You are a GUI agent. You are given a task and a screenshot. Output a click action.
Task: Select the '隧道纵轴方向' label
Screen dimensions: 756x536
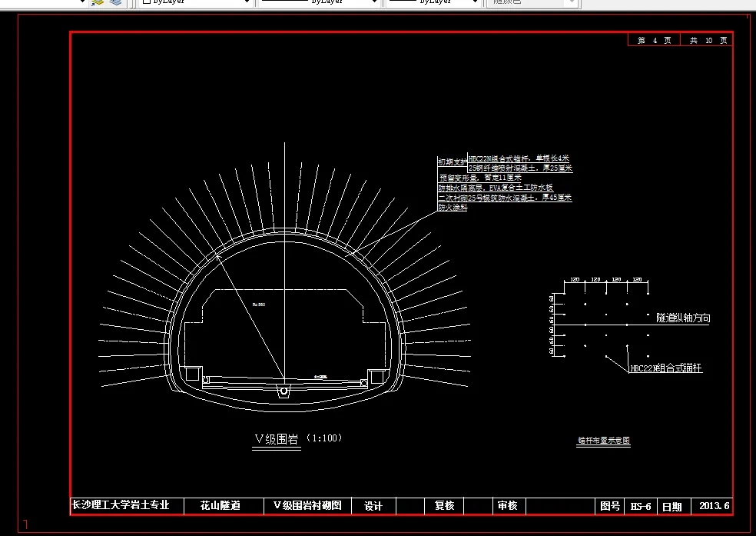pyautogui.click(x=683, y=318)
